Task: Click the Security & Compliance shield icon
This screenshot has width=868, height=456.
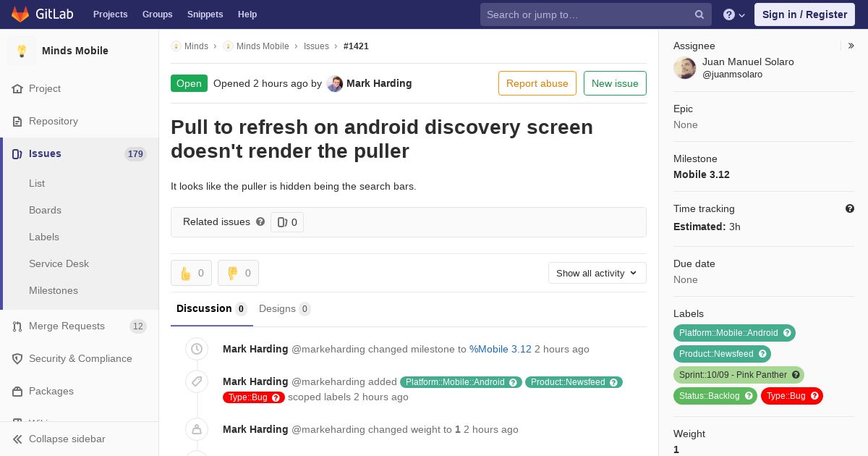Action: (x=17, y=359)
